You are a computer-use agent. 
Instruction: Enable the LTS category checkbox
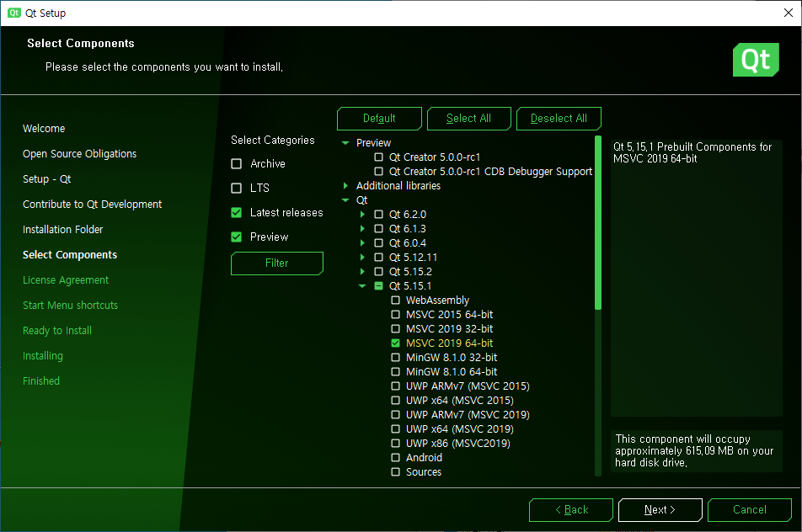coord(236,188)
